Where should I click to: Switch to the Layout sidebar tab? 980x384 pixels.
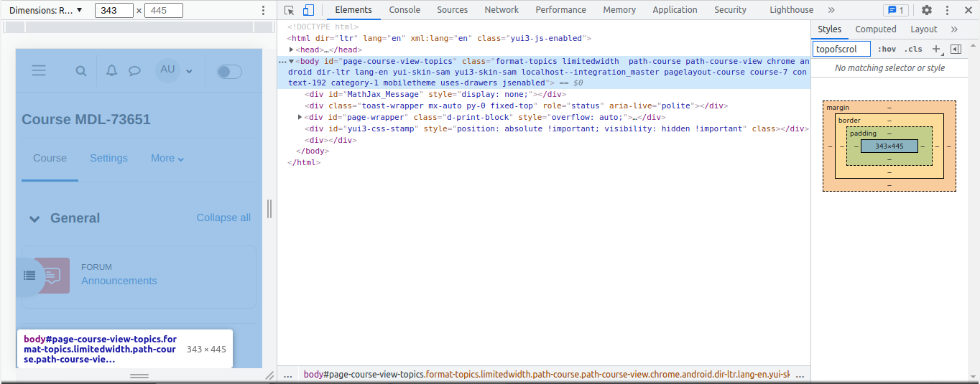tap(923, 29)
